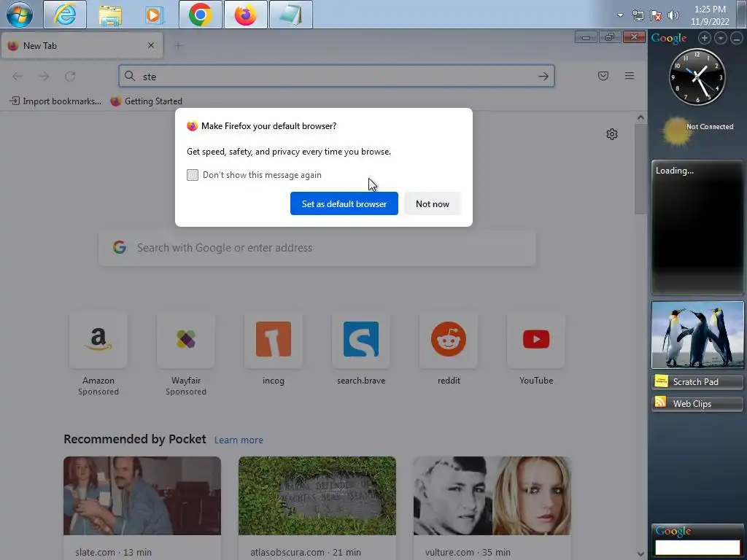Click the address bar containing 'ste'
The height and width of the screenshot is (560, 747).
coord(336,76)
